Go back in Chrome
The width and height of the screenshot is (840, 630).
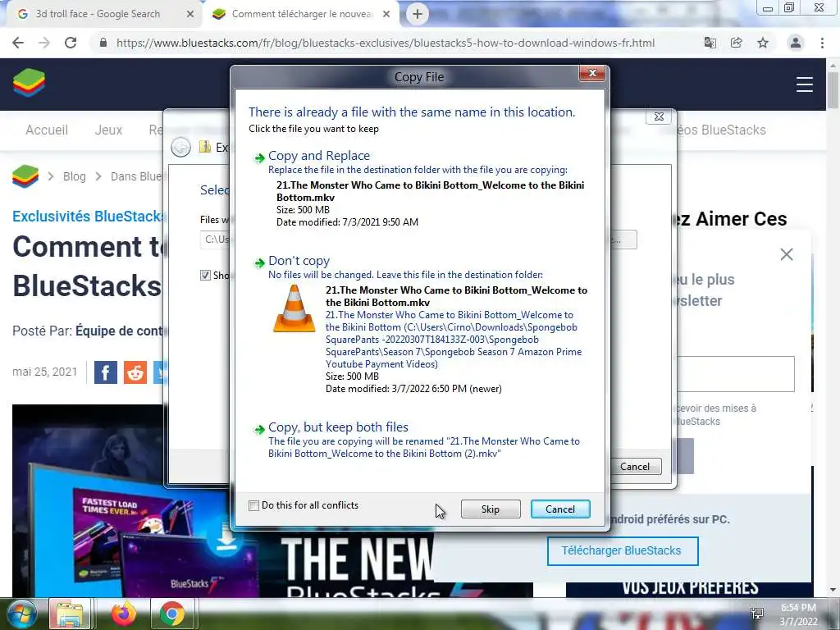pos(18,43)
